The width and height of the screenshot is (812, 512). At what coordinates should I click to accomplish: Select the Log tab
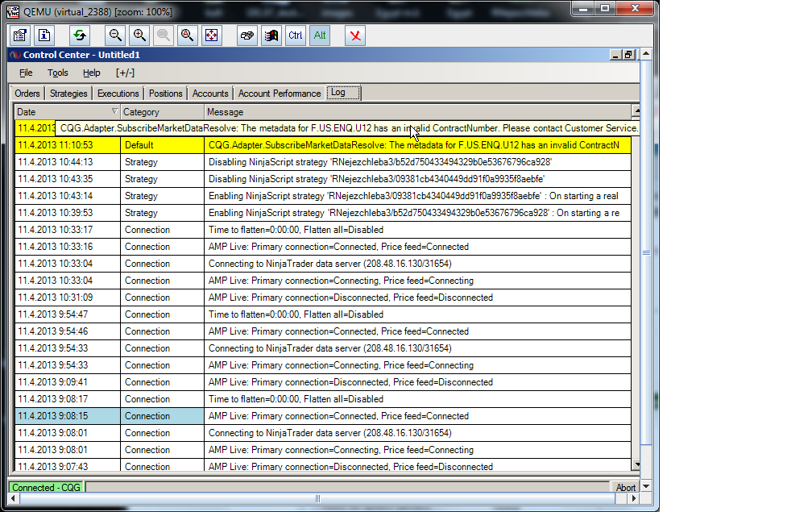click(343, 93)
